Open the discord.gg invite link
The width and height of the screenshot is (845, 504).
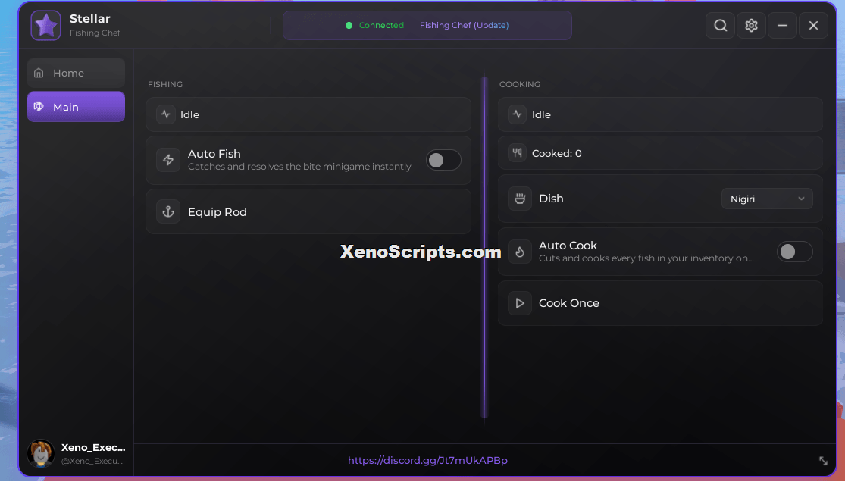(427, 460)
